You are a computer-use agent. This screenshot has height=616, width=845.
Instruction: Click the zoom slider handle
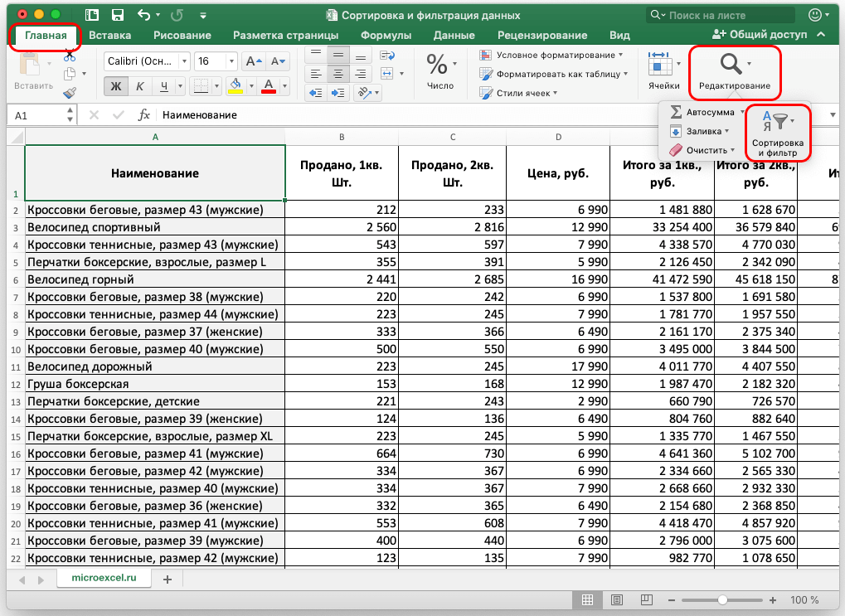[x=723, y=599]
